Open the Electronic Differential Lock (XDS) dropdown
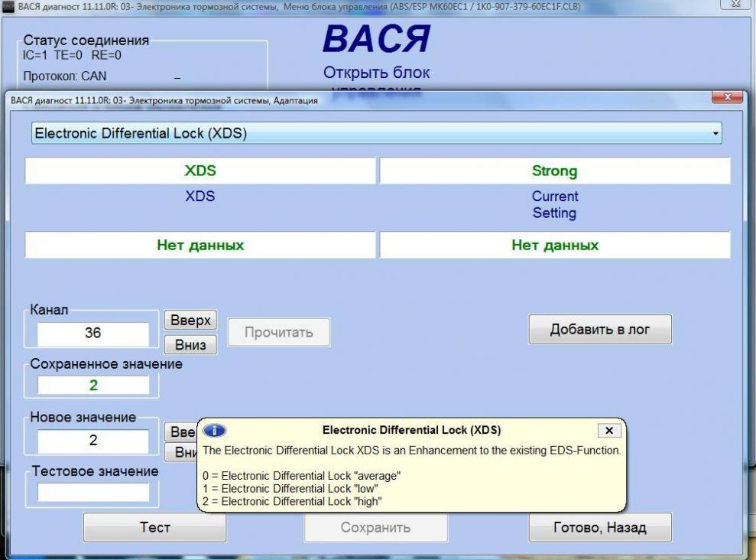Screen dimensions: 756x560 coord(376,133)
